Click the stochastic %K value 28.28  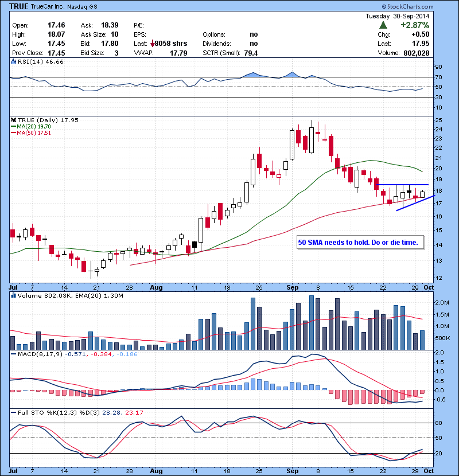pyautogui.click(x=111, y=412)
